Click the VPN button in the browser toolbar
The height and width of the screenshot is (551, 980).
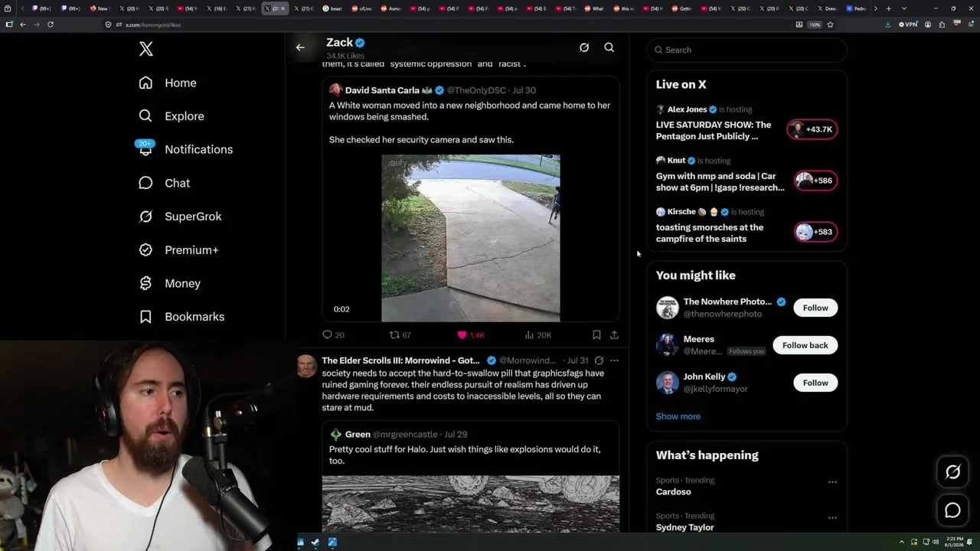pyautogui.click(x=908, y=24)
